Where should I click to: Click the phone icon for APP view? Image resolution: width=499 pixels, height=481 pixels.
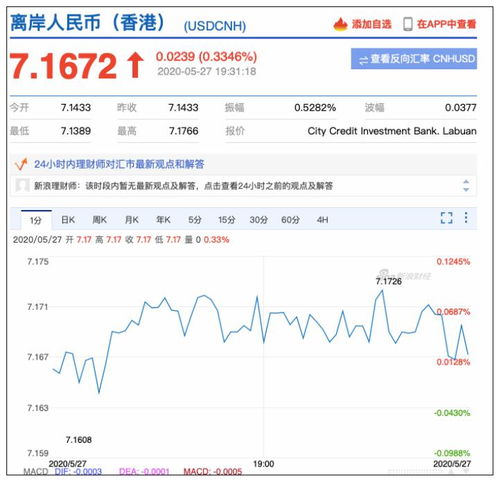[407, 24]
